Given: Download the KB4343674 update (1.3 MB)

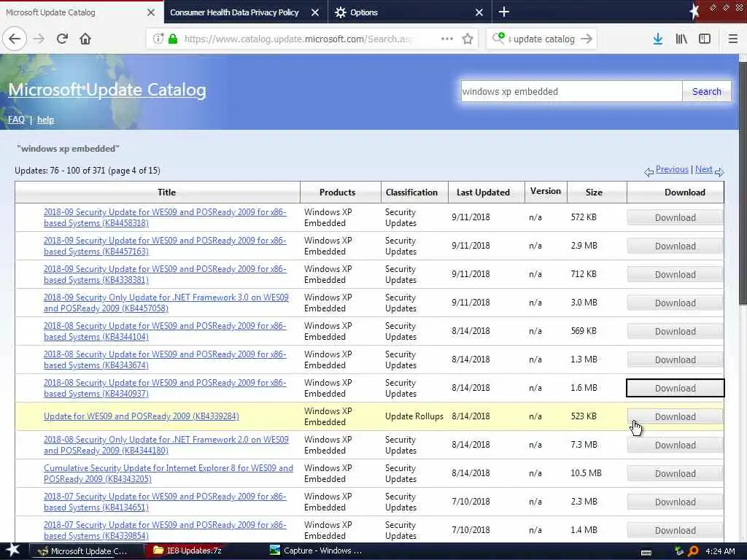Looking at the screenshot, I should click(x=675, y=359).
